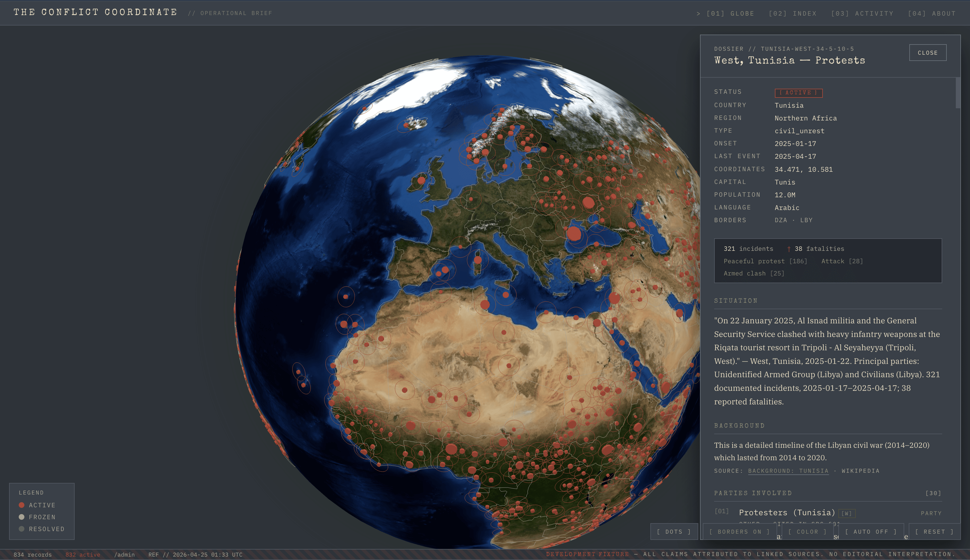Screen dimensions: 970x560
Task: Go to the [02] INDEX page
Action: coord(792,14)
